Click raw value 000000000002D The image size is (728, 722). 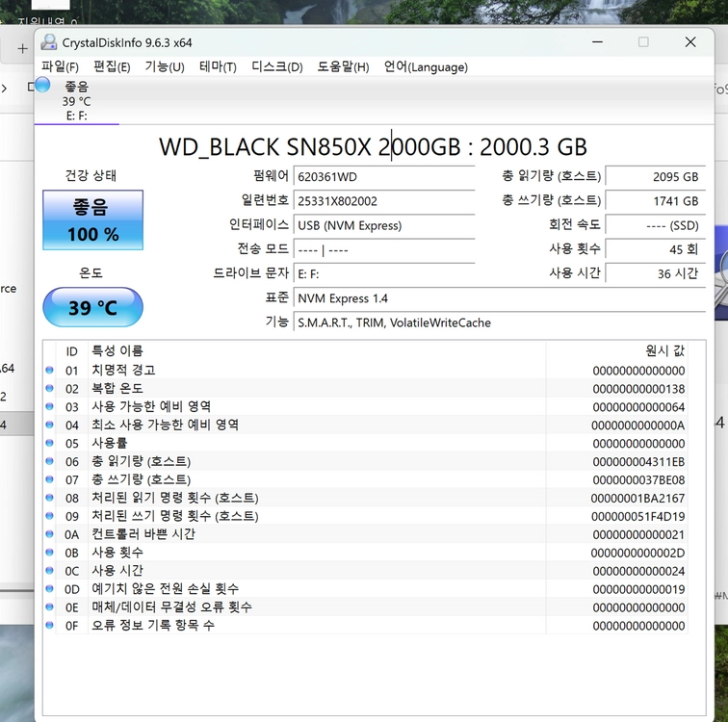click(637, 554)
